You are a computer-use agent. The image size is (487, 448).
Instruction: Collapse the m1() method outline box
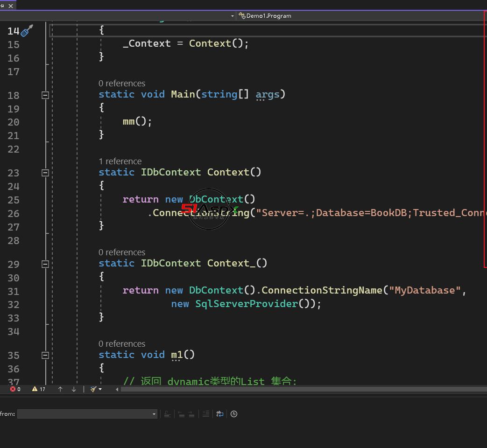point(45,355)
